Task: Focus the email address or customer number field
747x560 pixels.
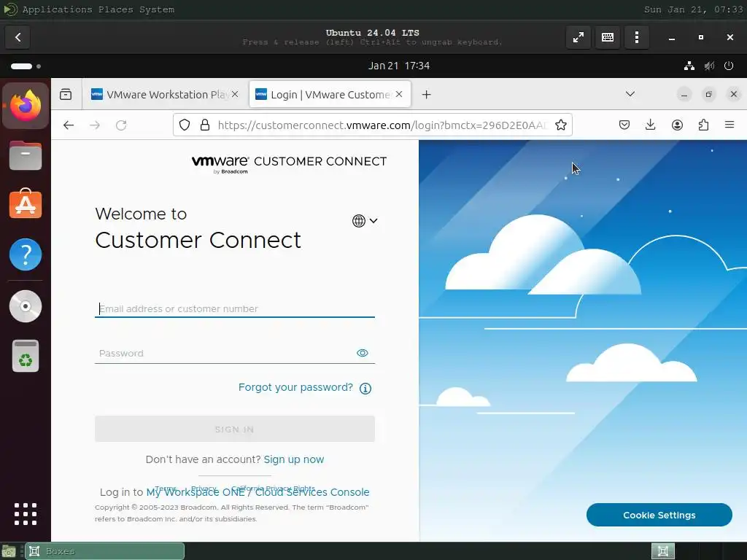Action: pos(235,308)
